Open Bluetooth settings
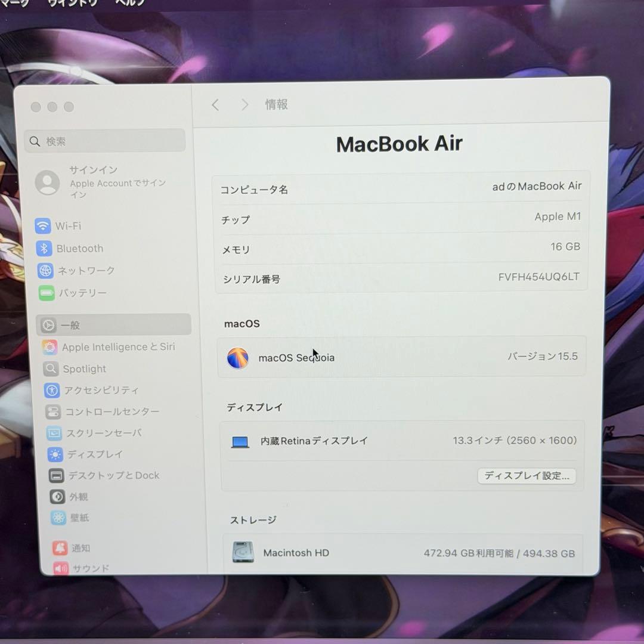The image size is (644, 644). point(78,248)
